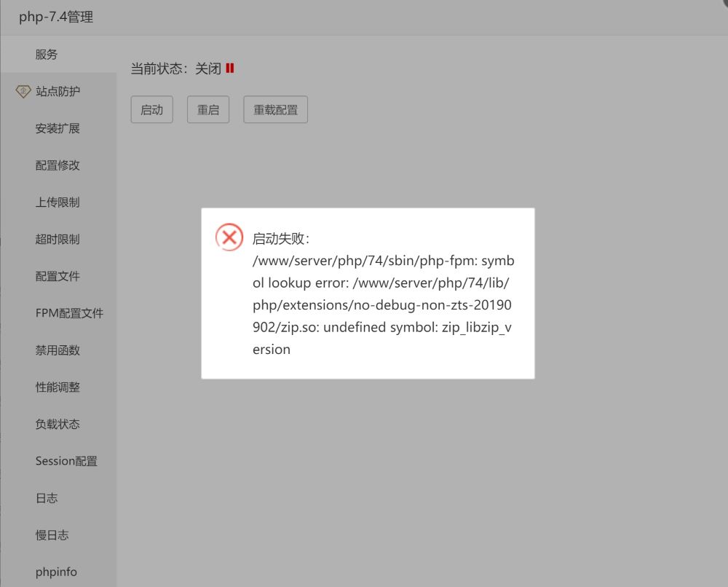Open 服务 in the sidebar
This screenshot has width=728, height=587.
(x=46, y=54)
